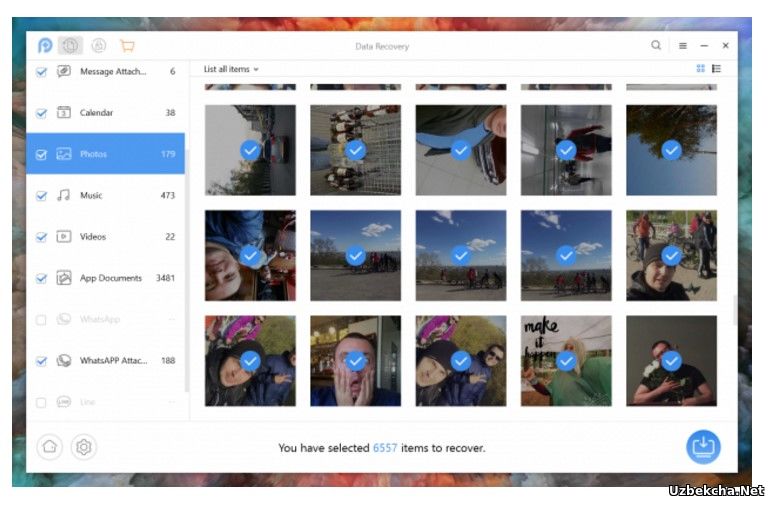Expand the List all items dropdown
775x506 pixels.
[x=231, y=69]
